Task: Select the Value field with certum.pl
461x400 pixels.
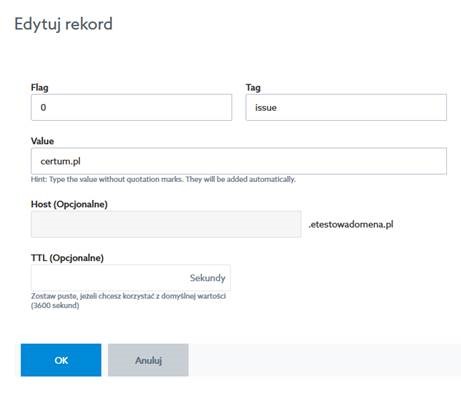Action: [x=239, y=161]
